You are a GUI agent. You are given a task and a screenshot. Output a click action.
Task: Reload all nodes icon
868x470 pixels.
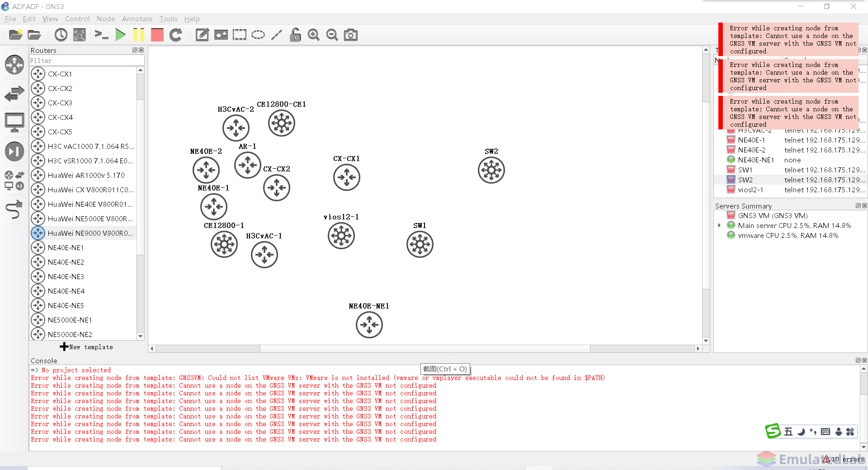click(x=176, y=35)
